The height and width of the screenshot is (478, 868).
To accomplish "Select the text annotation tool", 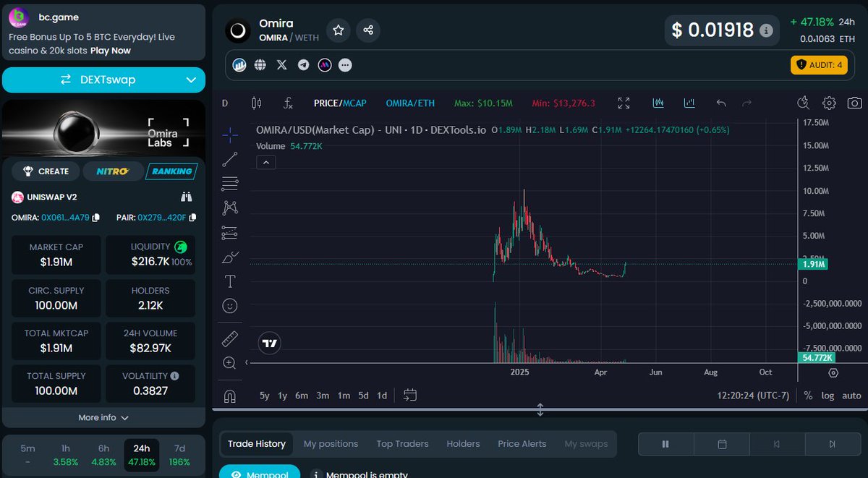I will pos(230,281).
